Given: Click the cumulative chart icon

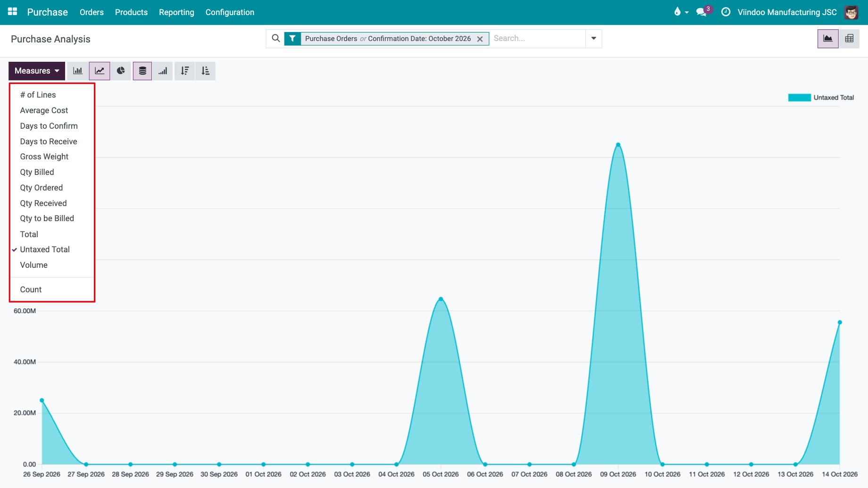Looking at the screenshot, I should (163, 71).
